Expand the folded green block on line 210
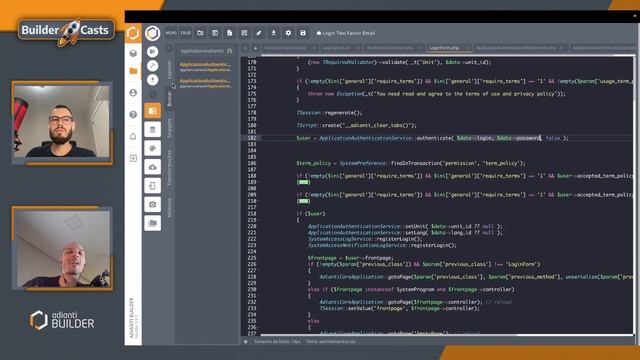Image resolution: width=640 pixels, height=360 pixels. 303,201
